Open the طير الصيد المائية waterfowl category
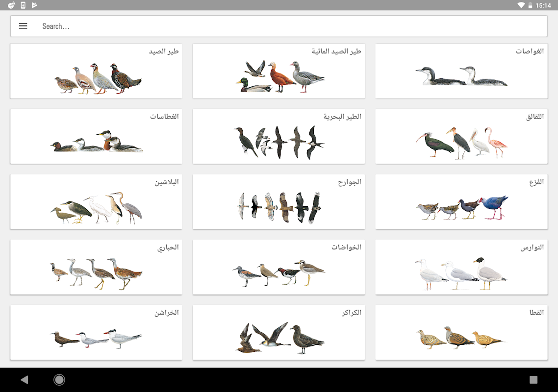 click(x=279, y=71)
